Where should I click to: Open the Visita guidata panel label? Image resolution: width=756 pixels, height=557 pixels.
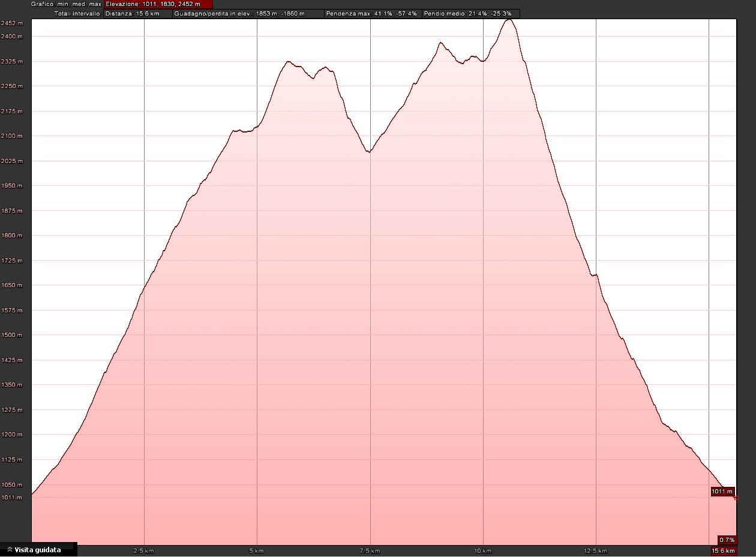[37, 550]
